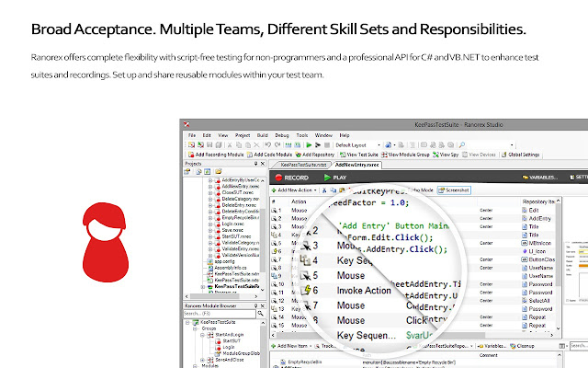588x368 pixels.
Task: Click the Save icon in Ranorex toolbar
Action: (209, 145)
